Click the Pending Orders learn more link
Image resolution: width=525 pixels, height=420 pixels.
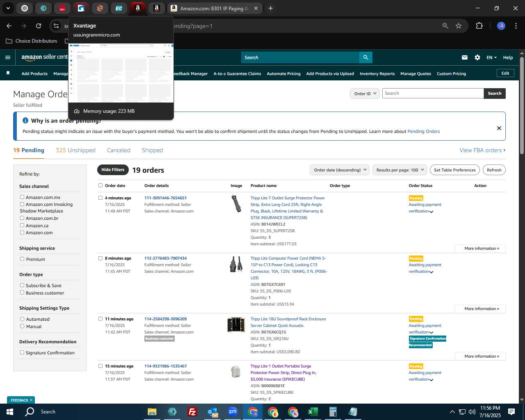pyautogui.click(x=423, y=132)
